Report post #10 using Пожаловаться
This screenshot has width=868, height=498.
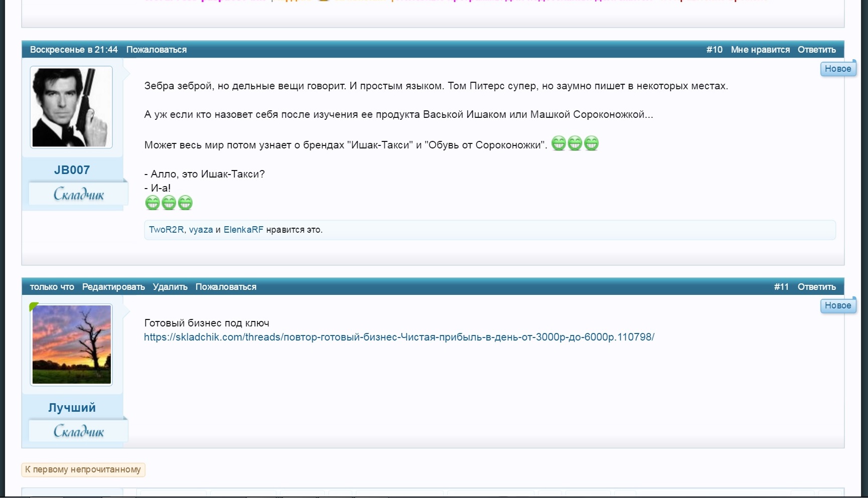(x=156, y=50)
